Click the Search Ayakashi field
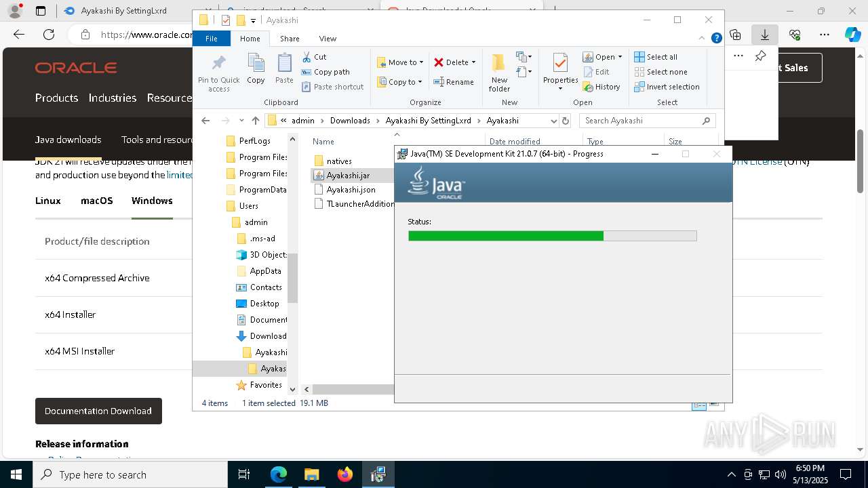Viewport: 868px width, 488px height. (648, 121)
